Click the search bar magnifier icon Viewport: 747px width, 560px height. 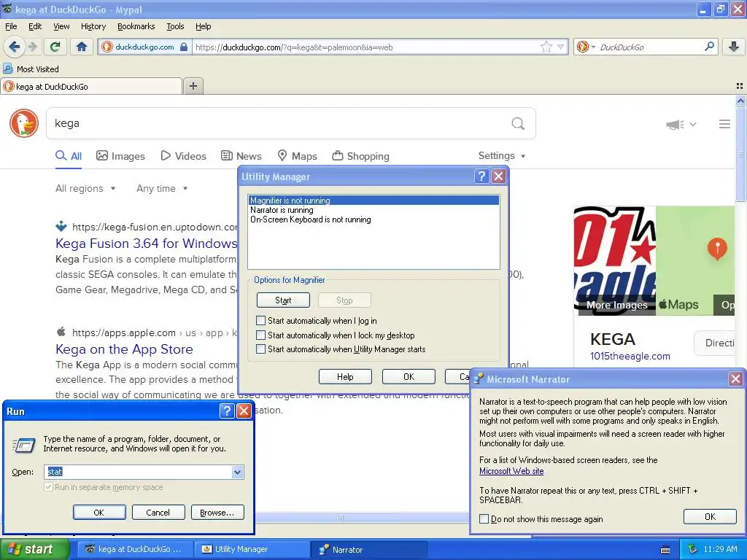click(709, 47)
